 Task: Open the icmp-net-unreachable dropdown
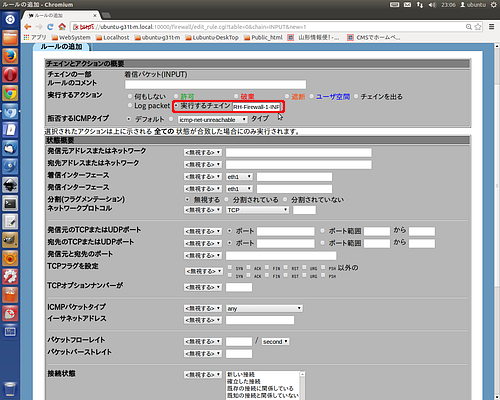click(x=212, y=120)
